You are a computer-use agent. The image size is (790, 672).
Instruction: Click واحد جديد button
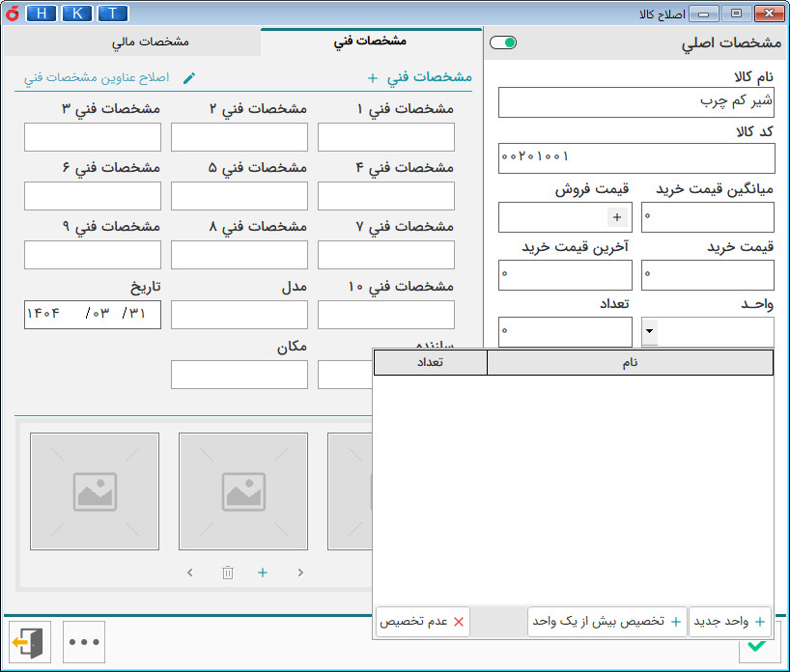pos(729,622)
